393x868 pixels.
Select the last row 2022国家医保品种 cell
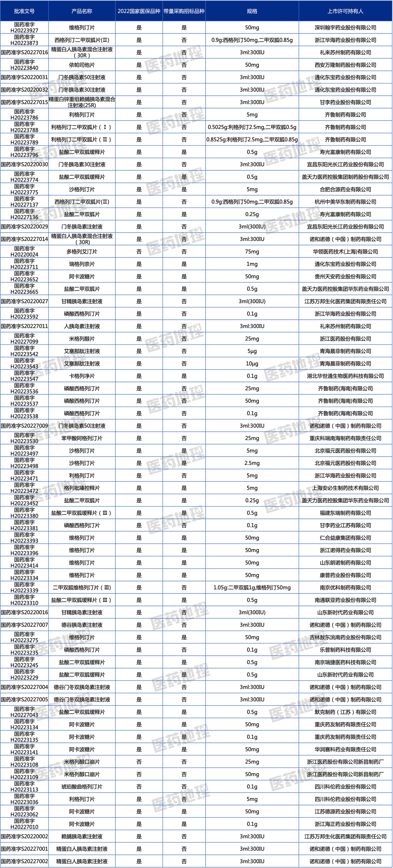[x=139, y=861]
